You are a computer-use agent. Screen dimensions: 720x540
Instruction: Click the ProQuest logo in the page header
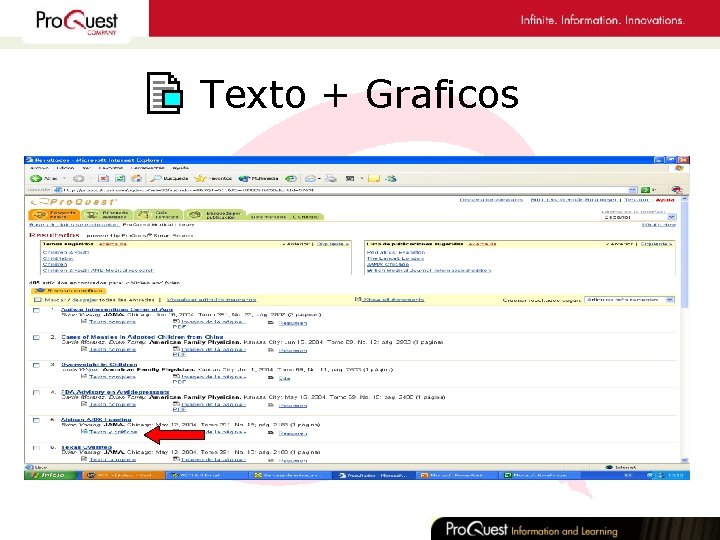(73, 201)
